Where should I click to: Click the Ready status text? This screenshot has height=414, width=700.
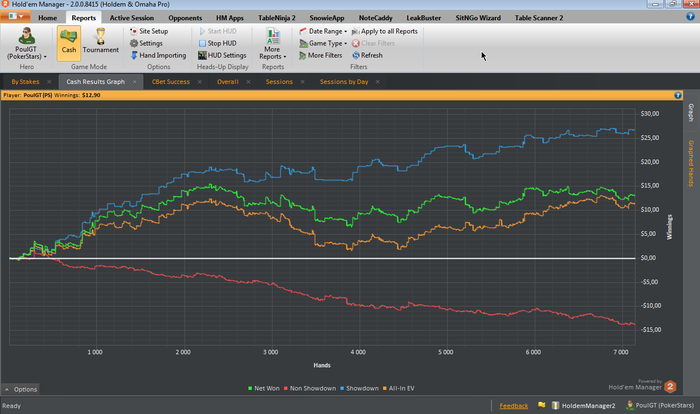coord(12,406)
